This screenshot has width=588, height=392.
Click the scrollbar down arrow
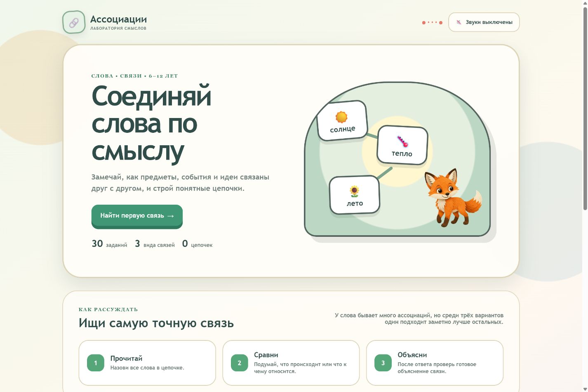tap(585, 389)
